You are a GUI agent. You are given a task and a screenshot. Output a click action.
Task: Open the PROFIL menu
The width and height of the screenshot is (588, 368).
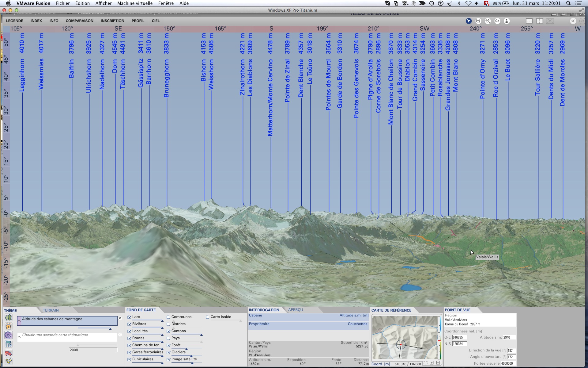click(x=138, y=21)
